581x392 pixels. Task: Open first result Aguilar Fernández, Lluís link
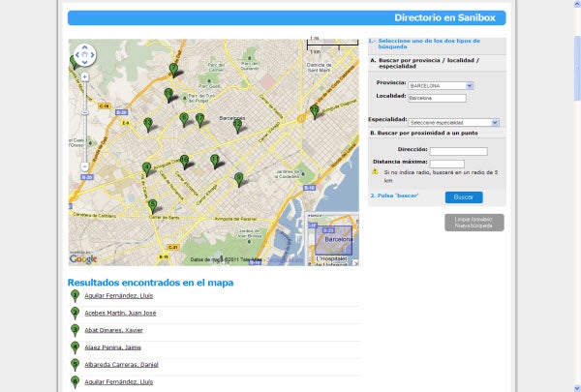point(118,295)
